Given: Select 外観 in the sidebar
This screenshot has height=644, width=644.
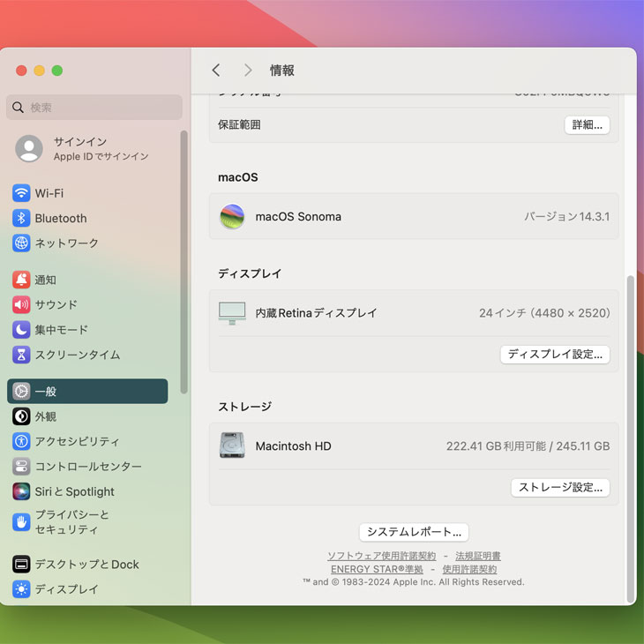Looking at the screenshot, I should click(x=45, y=416).
